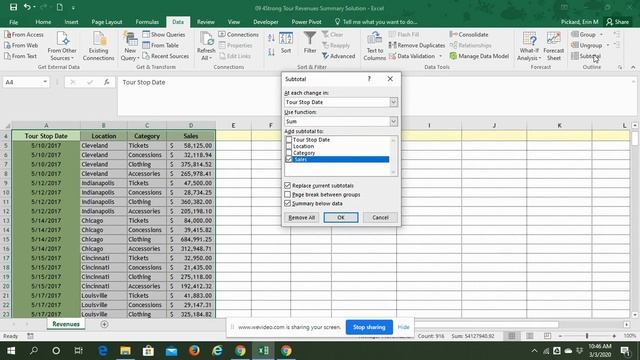The height and width of the screenshot is (360, 640).
Task: Open From Other Sources dropdown
Action: point(62,46)
